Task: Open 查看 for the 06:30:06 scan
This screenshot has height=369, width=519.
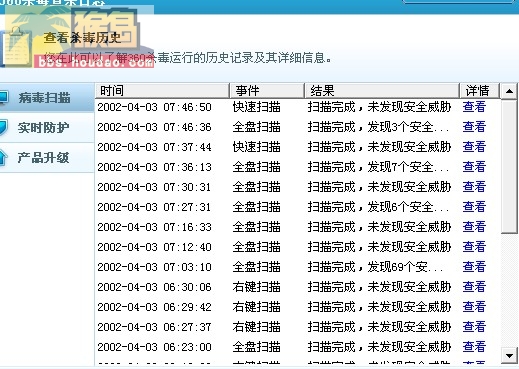Action: click(474, 287)
